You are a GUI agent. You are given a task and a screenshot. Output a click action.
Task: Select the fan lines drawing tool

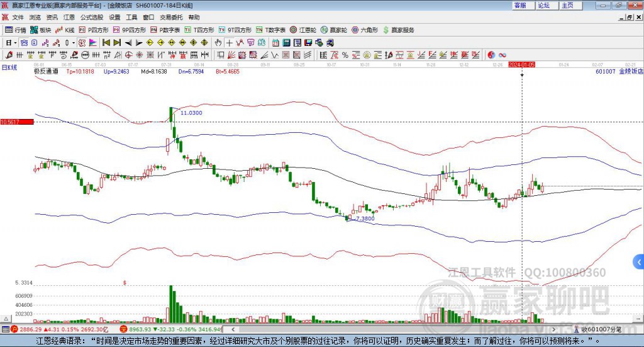click(x=231, y=55)
